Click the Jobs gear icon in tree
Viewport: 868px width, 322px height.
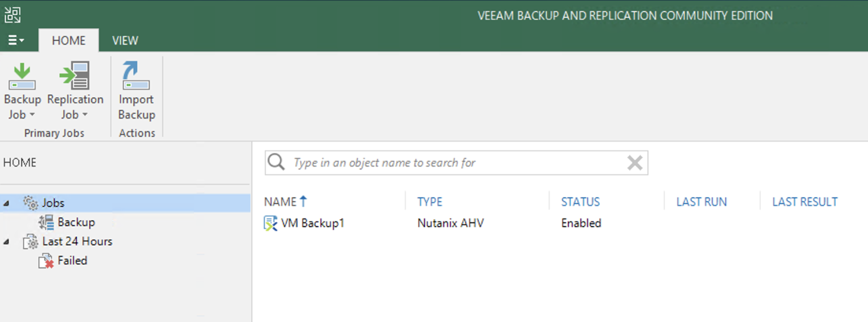click(x=30, y=203)
